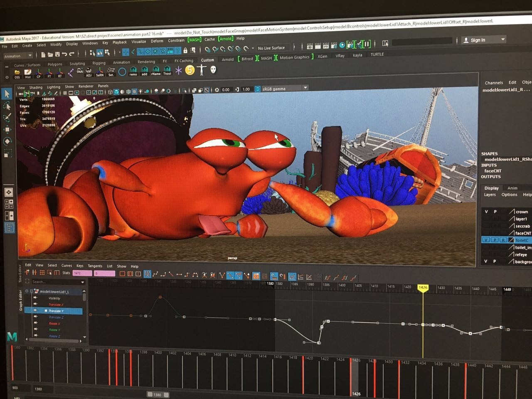The width and height of the screenshot is (532, 399).
Task: Select the Rotate tool in the toolbox
Action: click(x=7, y=141)
